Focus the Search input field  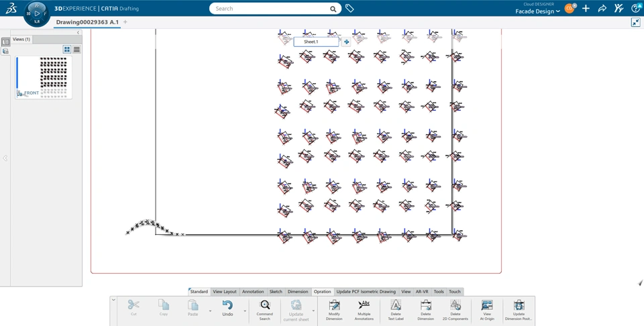tap(271, 9)
